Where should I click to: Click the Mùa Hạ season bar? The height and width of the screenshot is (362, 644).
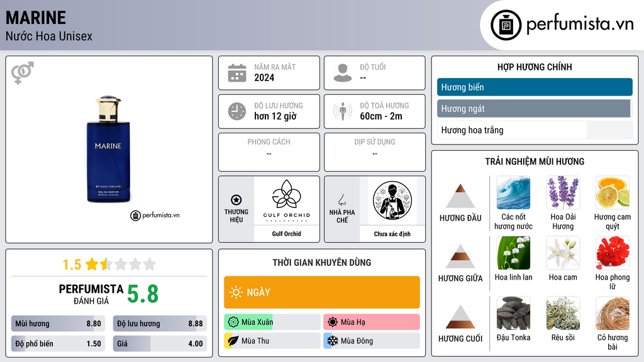click(x=372, y=322)
